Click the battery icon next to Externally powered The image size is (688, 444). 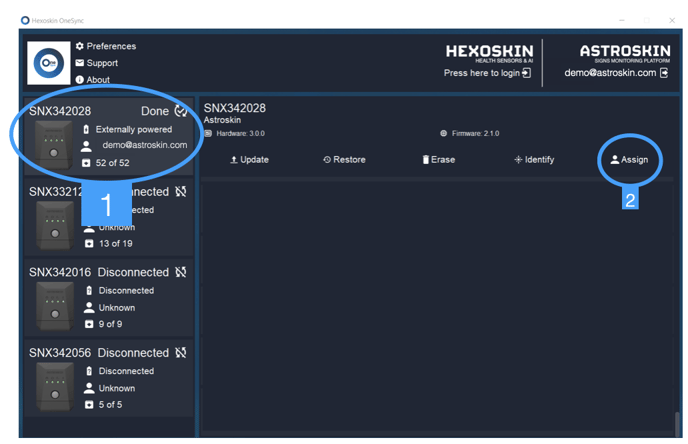pos(86,129)
